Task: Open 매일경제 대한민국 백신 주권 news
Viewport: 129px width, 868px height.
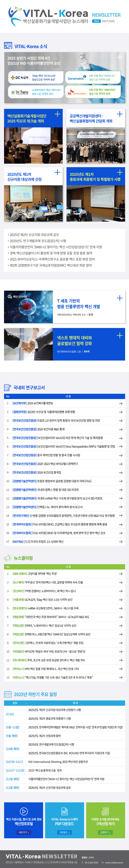Action: pos(51,617)
